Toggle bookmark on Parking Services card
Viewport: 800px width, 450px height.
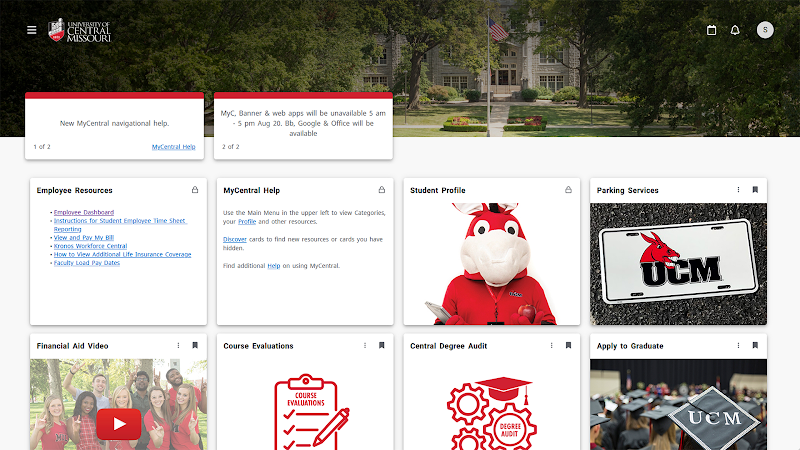point(755,190)
